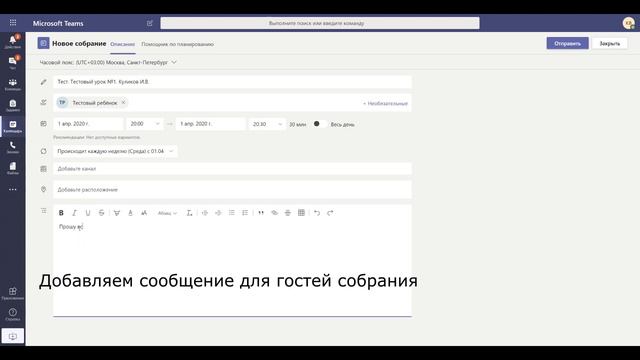Insert a numbered list
The image size is (640, 360).
coord(245,213)
